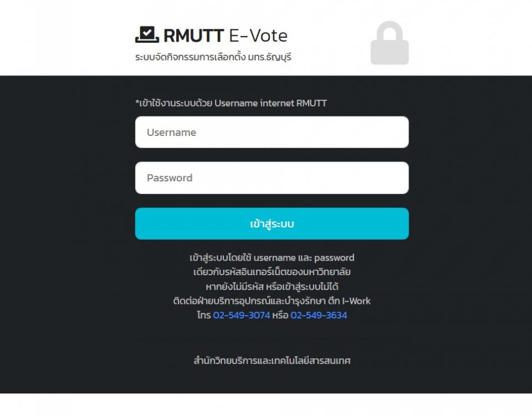Open the phone link 02-549-3634
This screenshot has height=416, width=532.
pyautogui.click(x=319, y=315)
